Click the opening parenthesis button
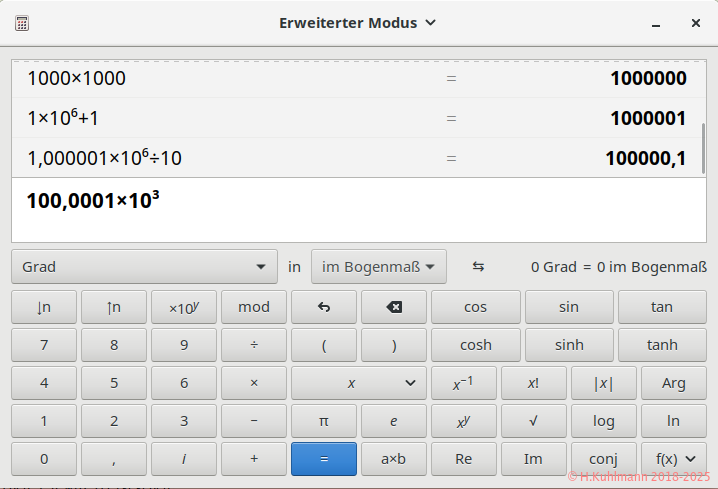The image size is (718, 489). [324, 345]
